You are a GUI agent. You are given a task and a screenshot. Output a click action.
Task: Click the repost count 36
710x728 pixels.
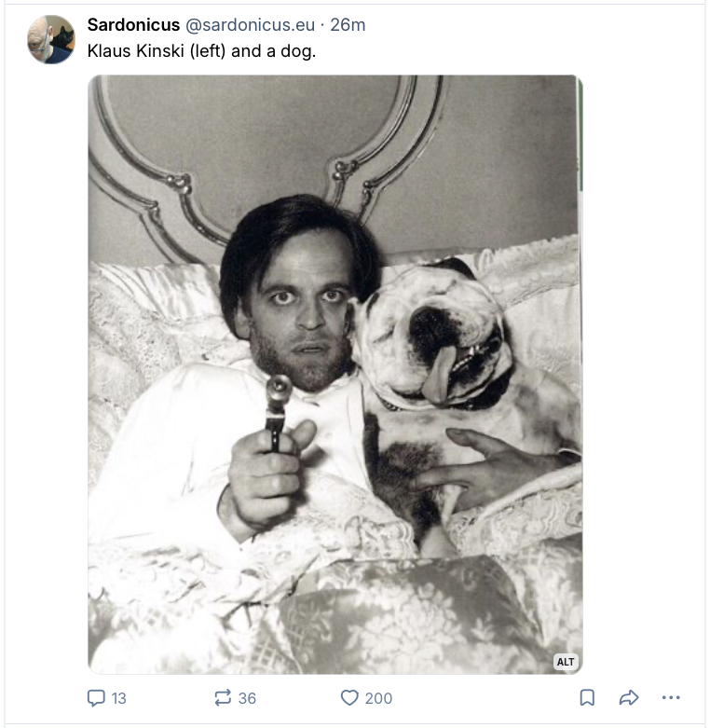[x=247, y=698]
